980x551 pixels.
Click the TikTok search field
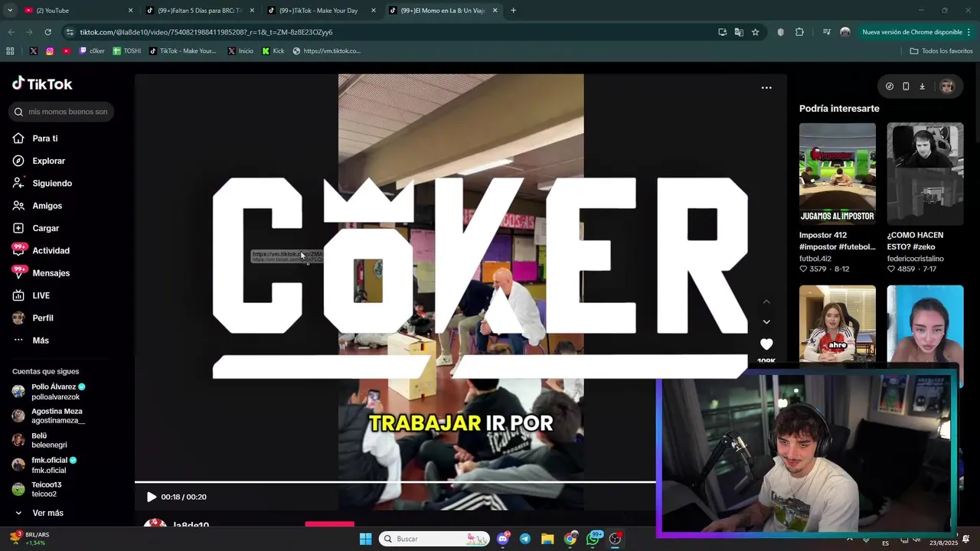pos(62,112)
